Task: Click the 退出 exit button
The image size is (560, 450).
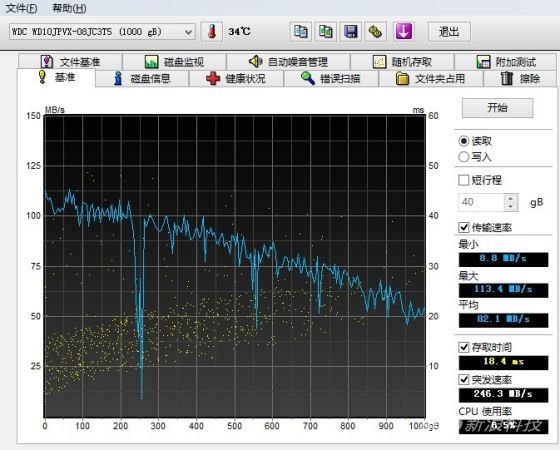Action: pyautogui.click(x=449, y=32)
